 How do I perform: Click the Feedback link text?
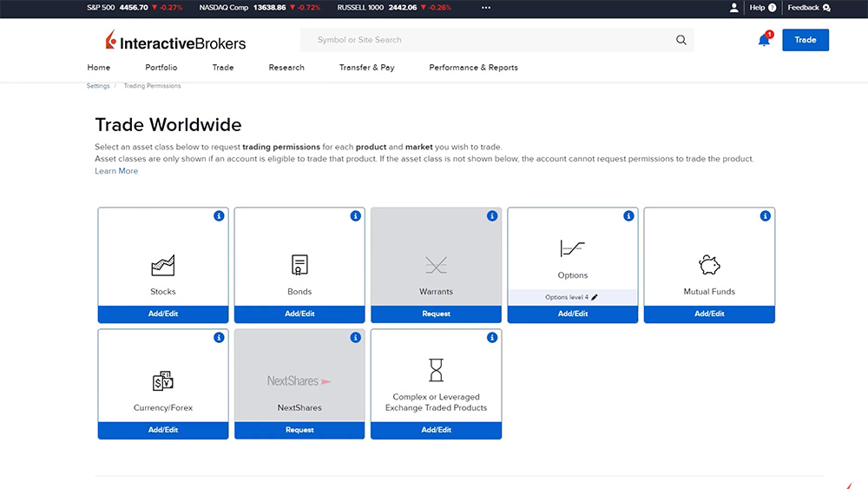tap(803, 8)
